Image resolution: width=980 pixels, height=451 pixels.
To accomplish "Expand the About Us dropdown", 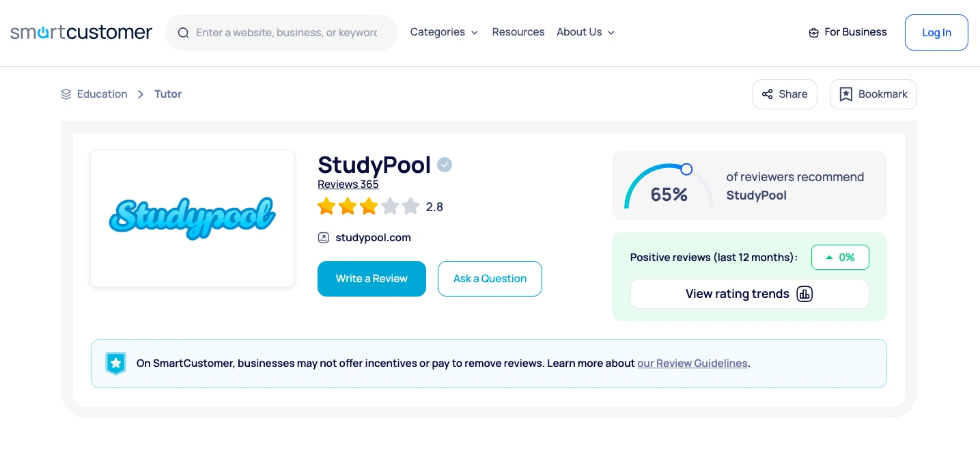I will [x=585, y=32].
